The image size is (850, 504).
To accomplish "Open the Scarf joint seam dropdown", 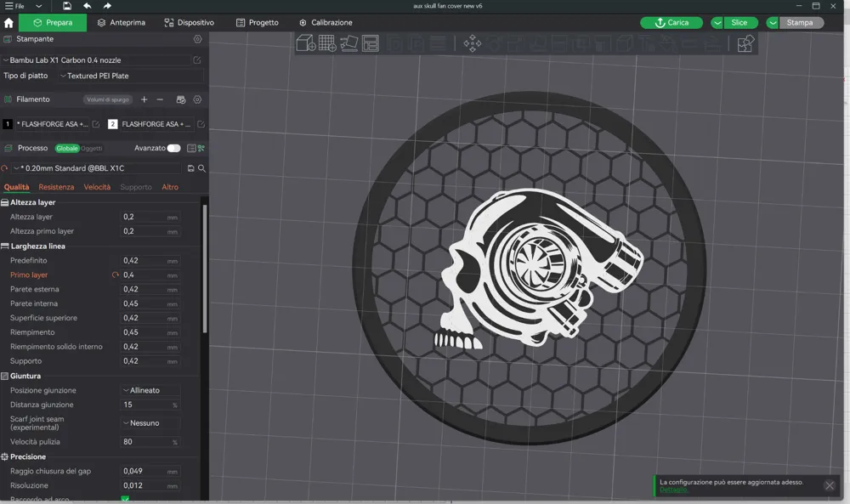I will 150,423.
